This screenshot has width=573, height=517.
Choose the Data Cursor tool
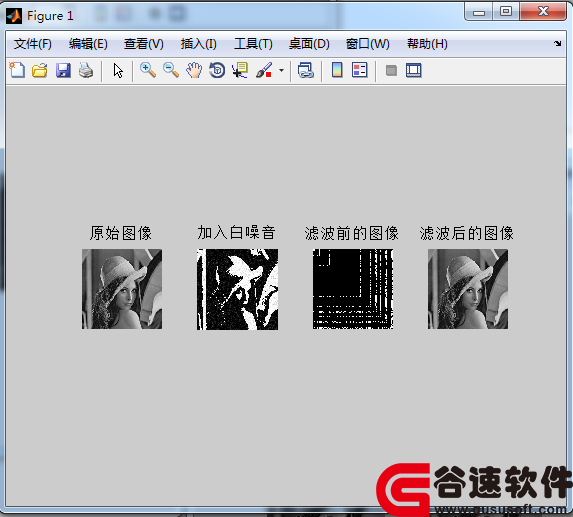240,70
